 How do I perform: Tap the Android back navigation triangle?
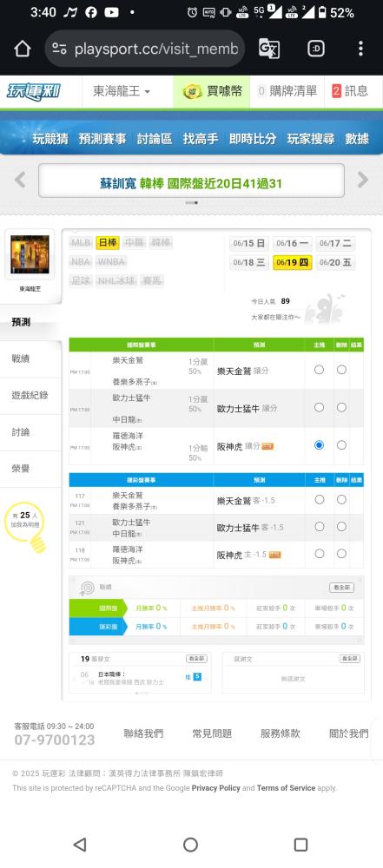(x=80, y=845)
